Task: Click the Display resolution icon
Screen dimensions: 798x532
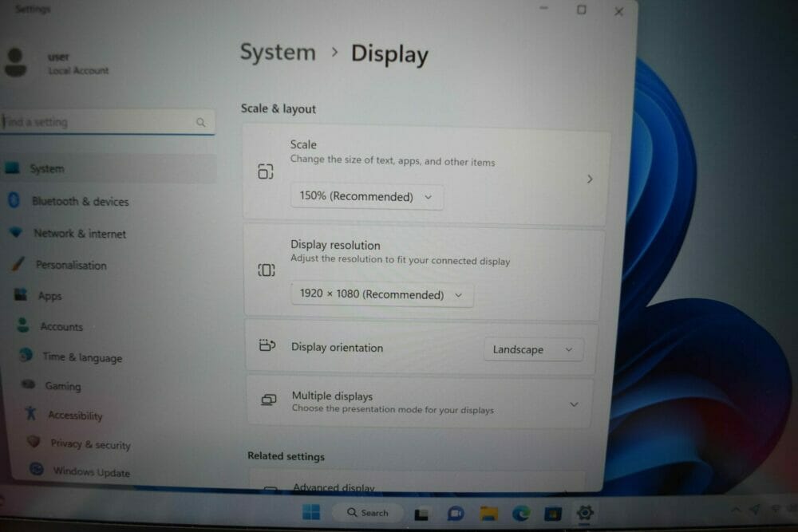Action: (x=267, y=270)
